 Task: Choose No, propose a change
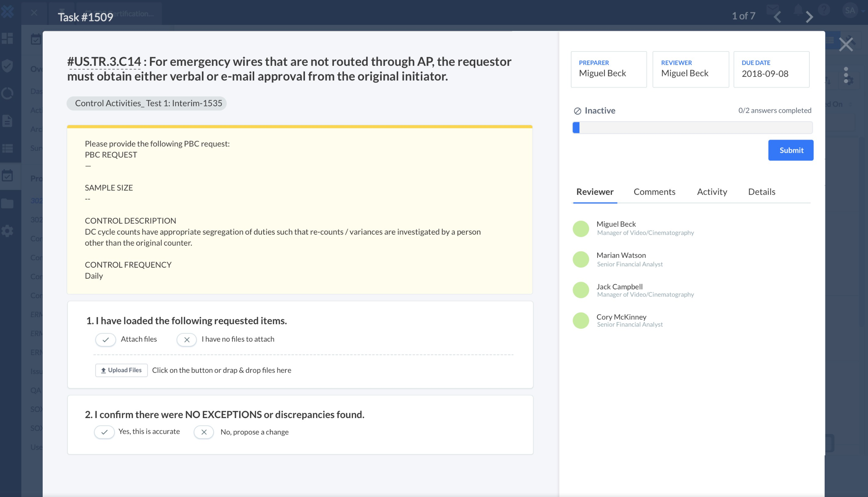coord(203,432)
